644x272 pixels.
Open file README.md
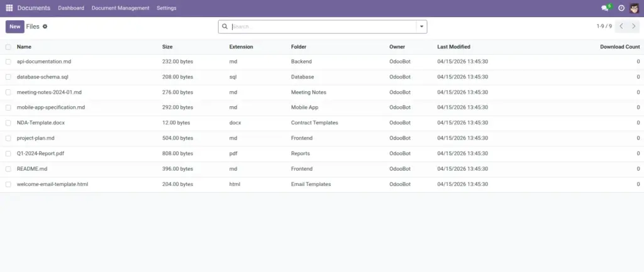click(32, 168)
